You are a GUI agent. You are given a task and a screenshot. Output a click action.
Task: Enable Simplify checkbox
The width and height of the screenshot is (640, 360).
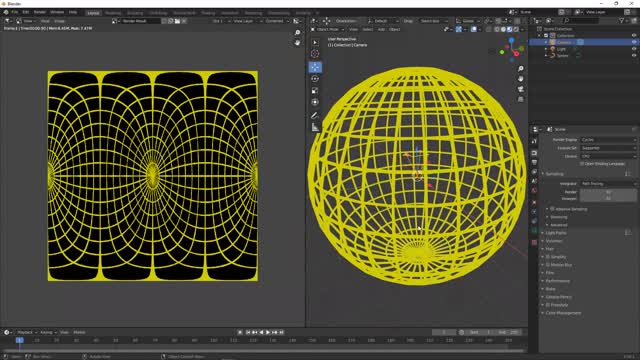coord(548,257)
